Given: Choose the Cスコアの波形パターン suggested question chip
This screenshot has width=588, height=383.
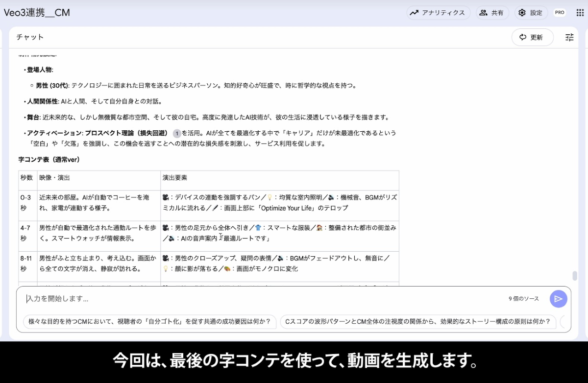Looking at the screenshot, I should (417, 322).
